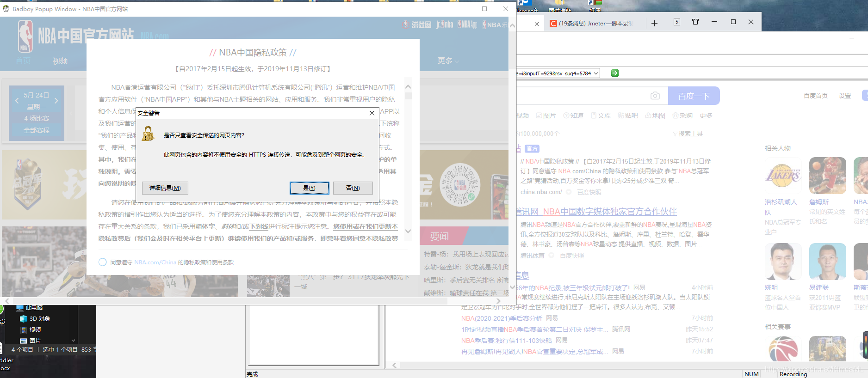Viewport: 868px width, 378px height.
Task: Click the 詹姆斯 photo thumbnail
Action: pyautogui.click(x=827, y=176)
